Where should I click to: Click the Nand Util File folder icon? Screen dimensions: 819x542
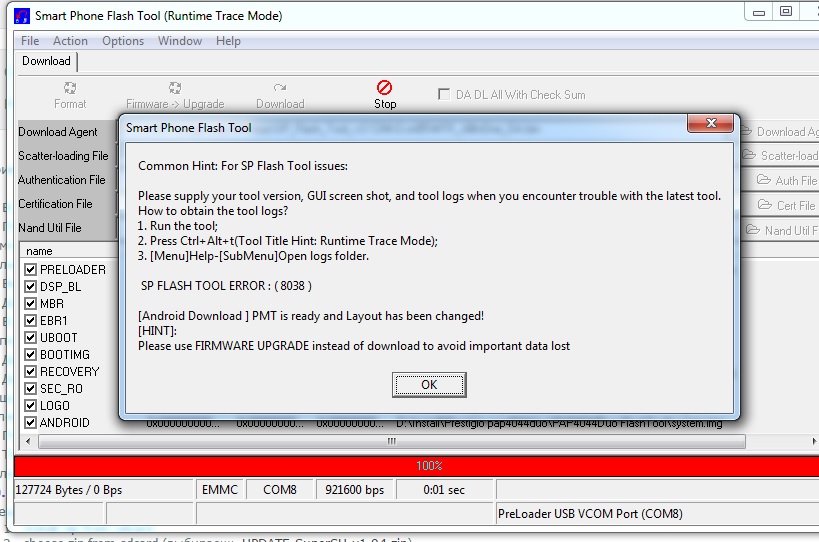(755, 230)
